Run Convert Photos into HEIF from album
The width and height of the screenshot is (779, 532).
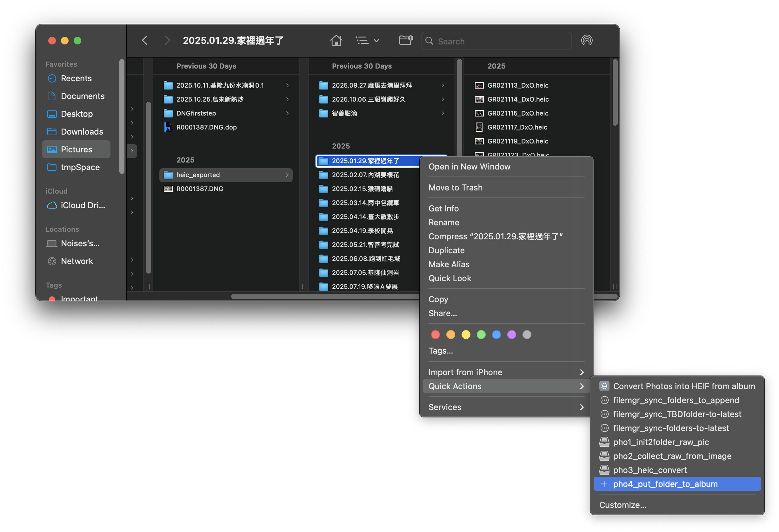click(x=683, y=386)
